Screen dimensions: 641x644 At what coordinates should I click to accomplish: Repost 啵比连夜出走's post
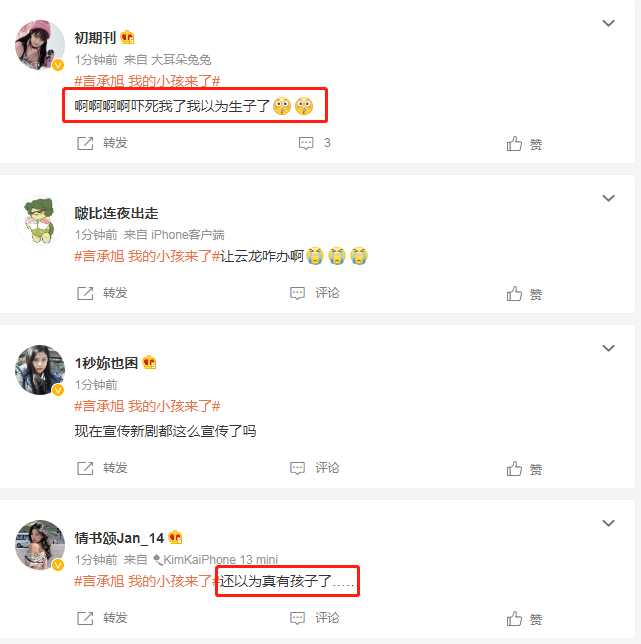pos(102,293)
